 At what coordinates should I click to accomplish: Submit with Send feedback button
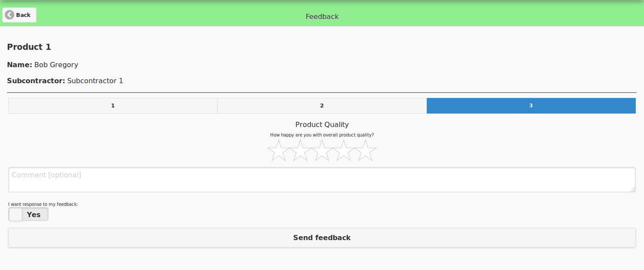click(322, 237)
